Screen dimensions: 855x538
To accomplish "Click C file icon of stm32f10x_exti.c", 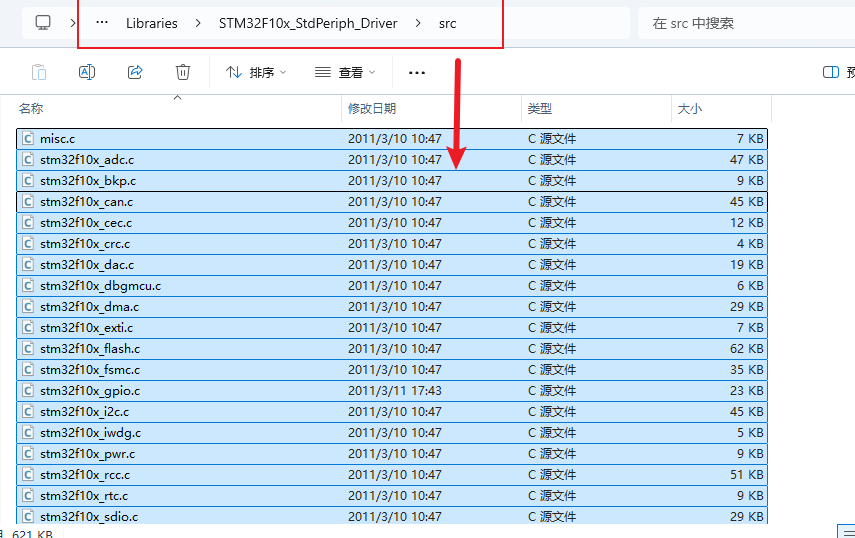I will coord(28,328).
